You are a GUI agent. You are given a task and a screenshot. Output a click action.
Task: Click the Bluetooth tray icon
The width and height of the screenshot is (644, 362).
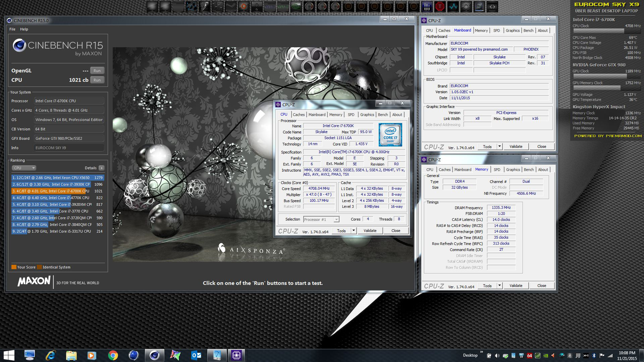[x=594, y=356]
